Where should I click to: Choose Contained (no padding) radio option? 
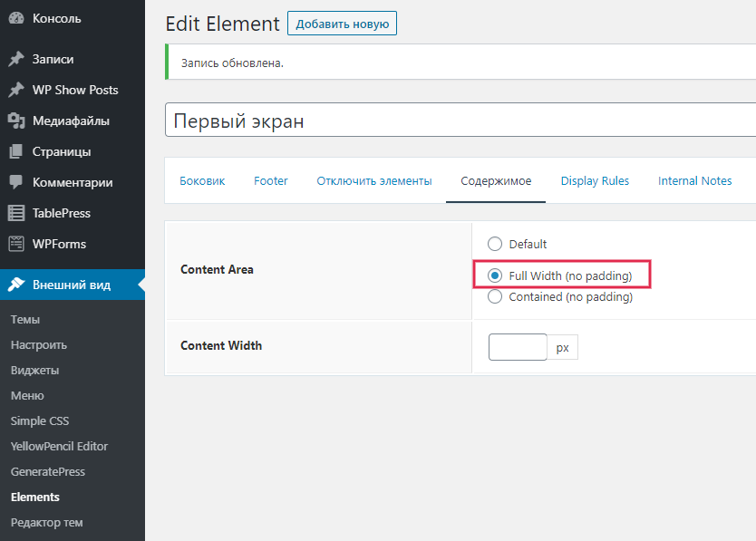coord(495,296)
